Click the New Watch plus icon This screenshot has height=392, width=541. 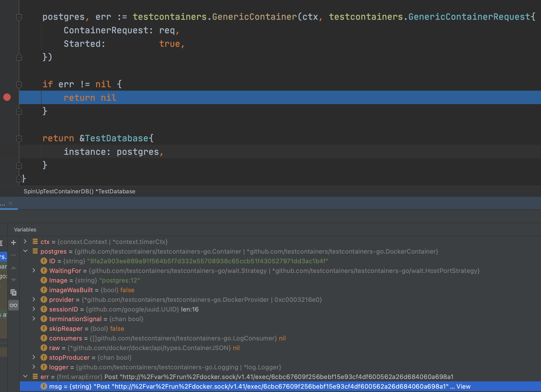(x=14, y=243)
